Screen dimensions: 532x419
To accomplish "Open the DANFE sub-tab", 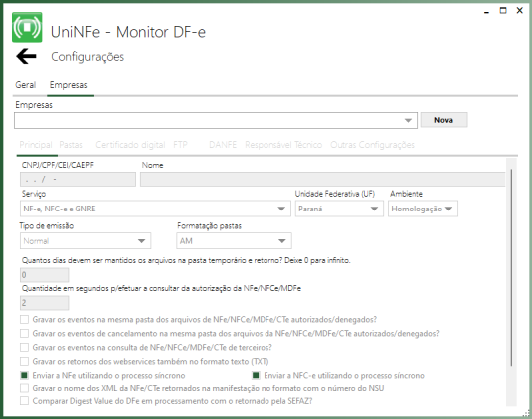I will [223, 145].
